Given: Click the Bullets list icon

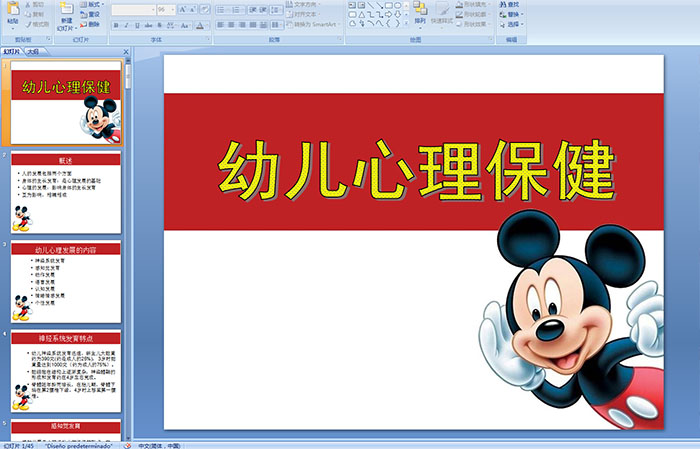Looking at the screenshot, I should pos(222,9).
